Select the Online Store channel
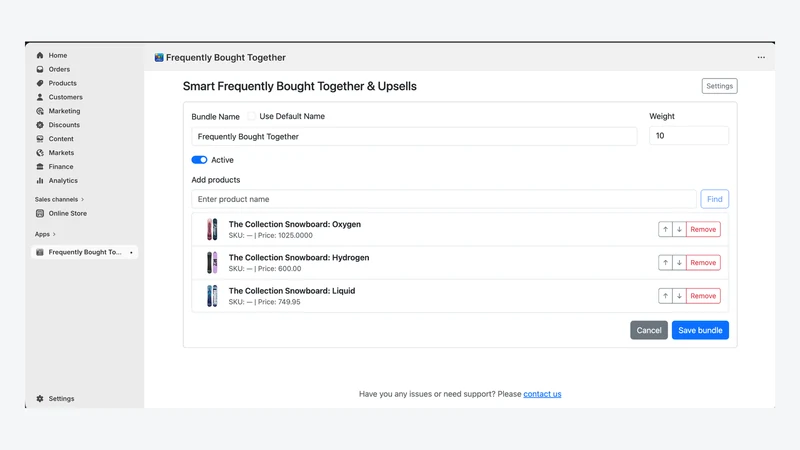The height and width of the screenshot is (450, 800). click(x=67, y=213)
